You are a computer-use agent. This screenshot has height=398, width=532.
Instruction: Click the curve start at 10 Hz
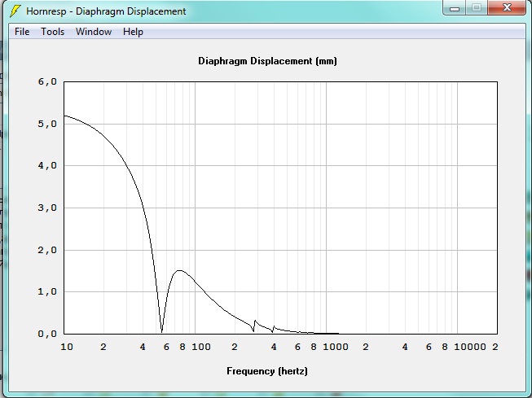coord(64,116)
